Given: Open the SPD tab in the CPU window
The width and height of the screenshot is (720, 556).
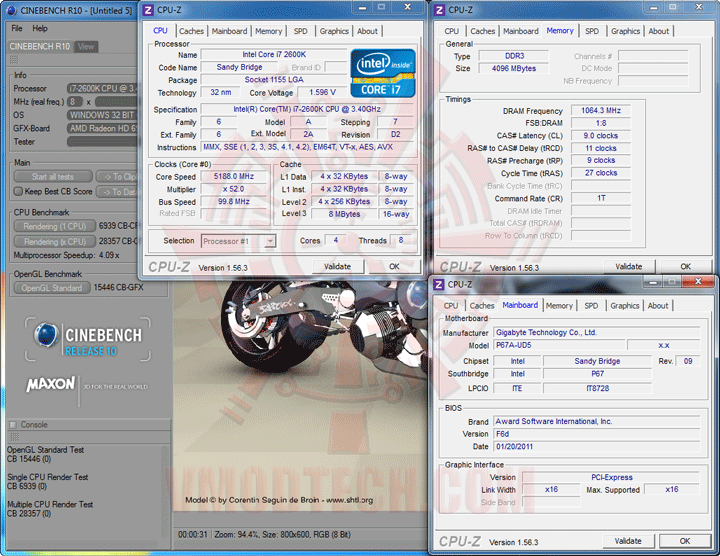Looking at the screenshot, I should click(x=301, y=31).
